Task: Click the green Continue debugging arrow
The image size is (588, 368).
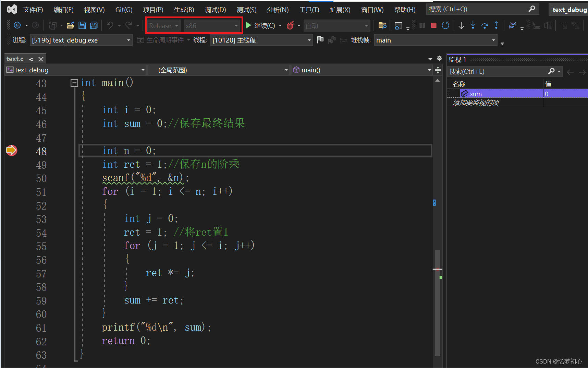Action: pos(248,25)
